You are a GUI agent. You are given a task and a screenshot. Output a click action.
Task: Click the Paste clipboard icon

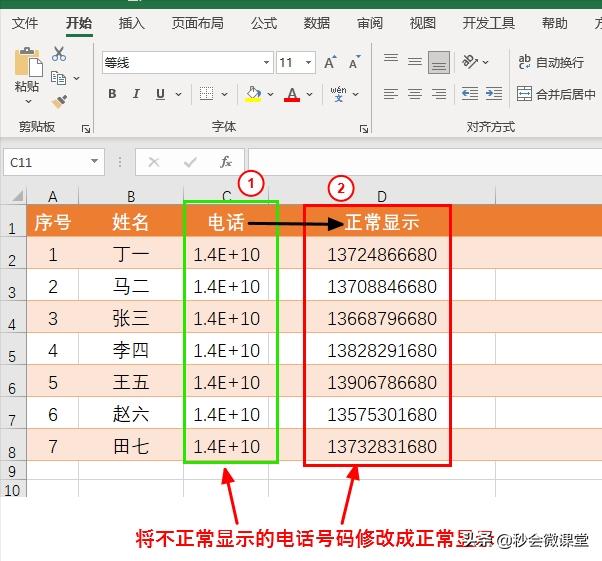(x=28, y=61)
